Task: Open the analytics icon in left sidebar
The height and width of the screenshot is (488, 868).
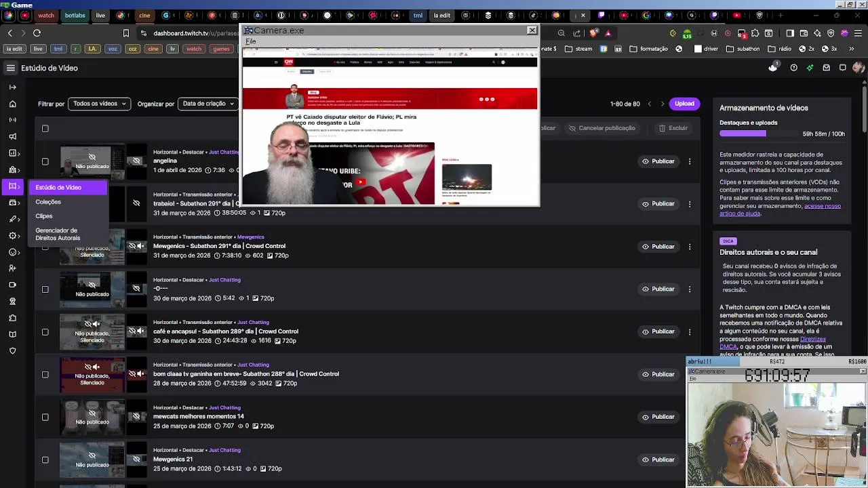Action: click(12, 153)
